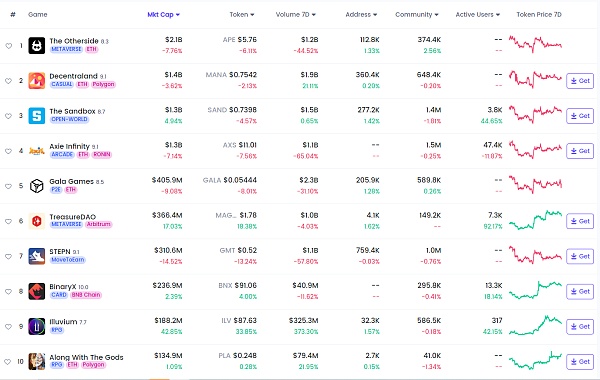
Task: Select the METAVERSE tag under The Otherside
Action: click(x=66, y=49)
